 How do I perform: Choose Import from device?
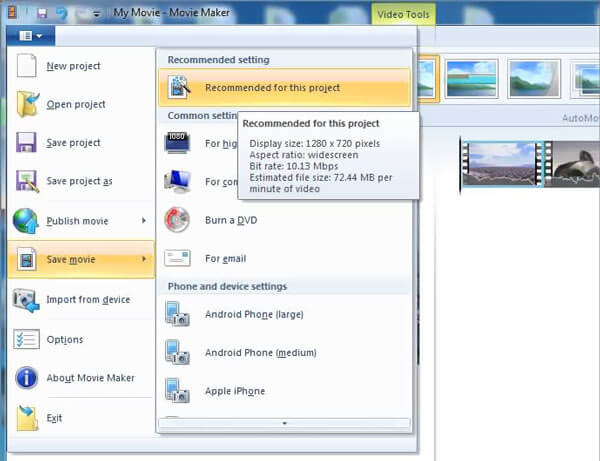pyautogui.click(x=81, y=300)
